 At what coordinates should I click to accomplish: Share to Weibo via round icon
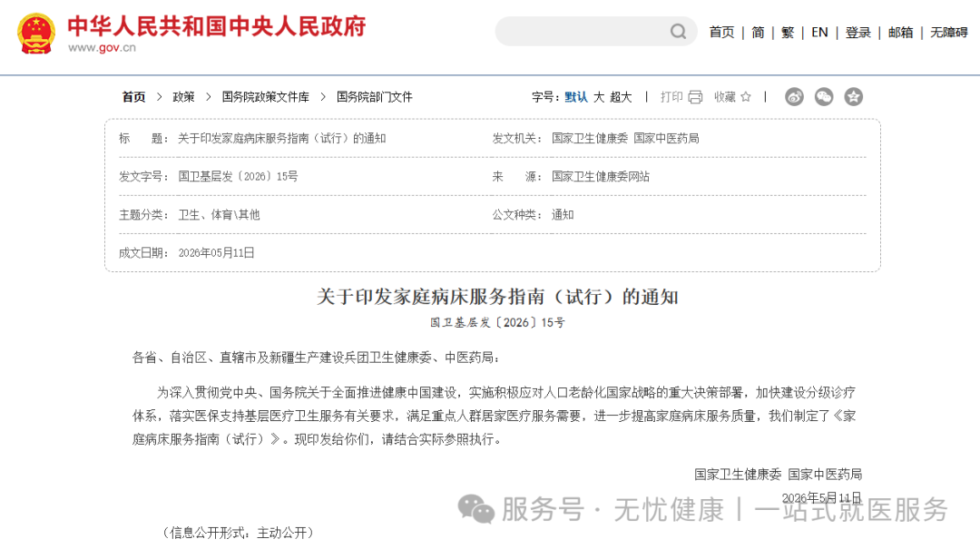click(x=794, y=97)
